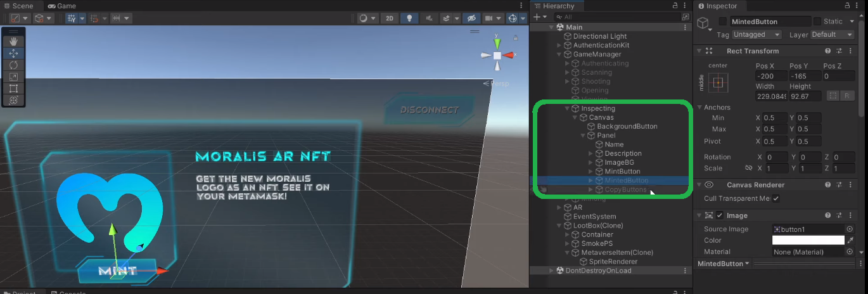Select the Scale tool
The image size is (868, 294).
tap(13, 77)
